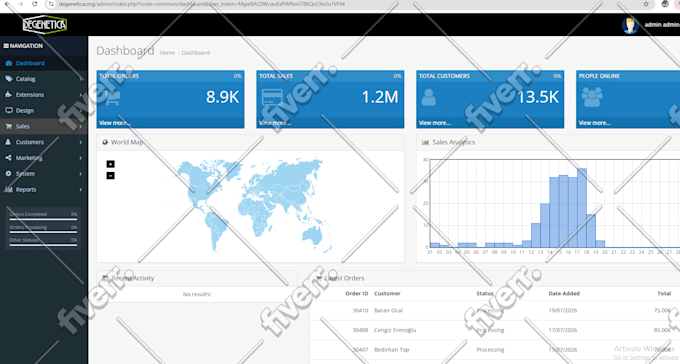Screen dimensions: 680x364
Task: Select order ID 30410
Action: click(x=360, y=311)
